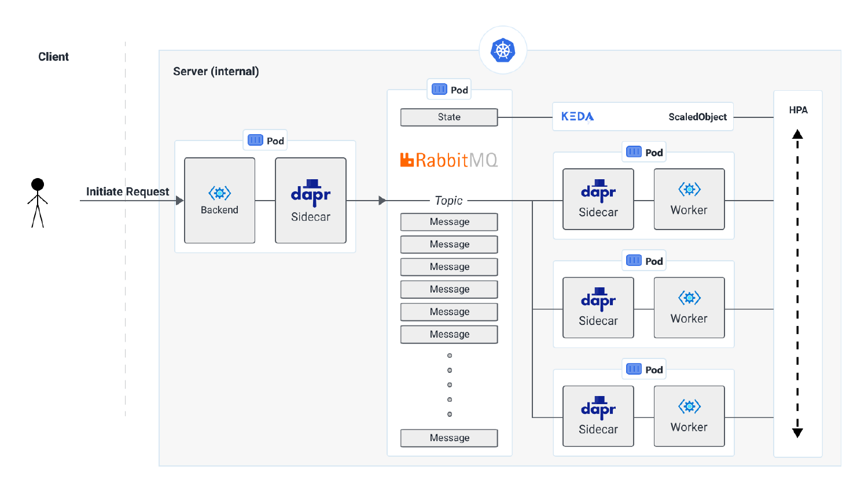Select the middle pod's dapr Sidecar

point(598,308)
